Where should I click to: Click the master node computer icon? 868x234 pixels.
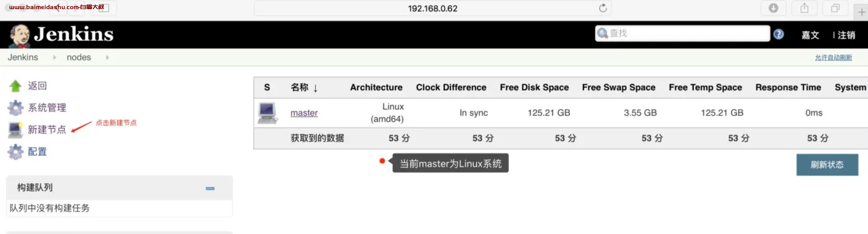(x=268, y=113)
